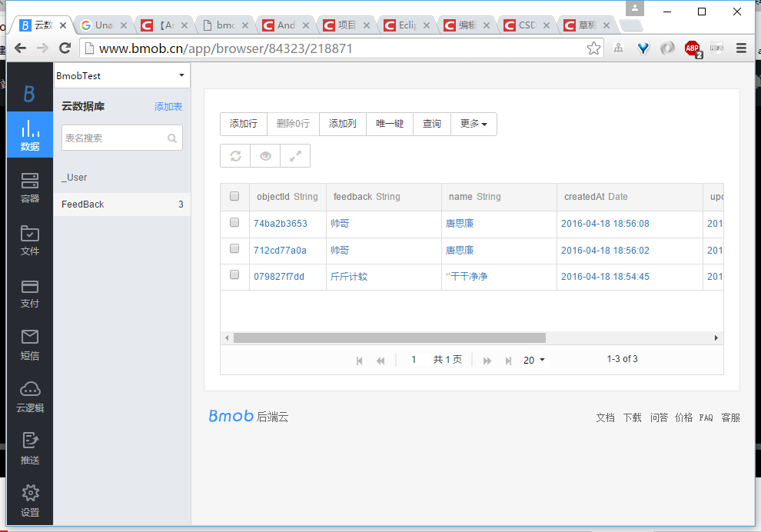Switch to the Eclip browser tab
This screenshot has width=761, height=532.
[x=407, y=25]
